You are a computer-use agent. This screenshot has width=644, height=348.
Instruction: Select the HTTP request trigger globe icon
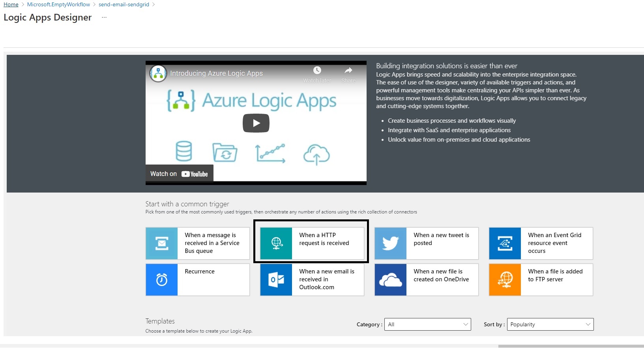pos(276,243)
